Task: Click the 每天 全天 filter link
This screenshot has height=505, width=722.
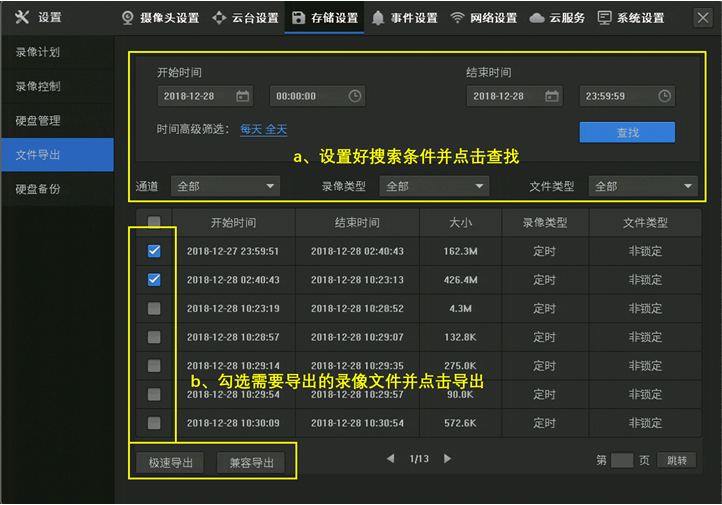Action: tap(263, 130)
